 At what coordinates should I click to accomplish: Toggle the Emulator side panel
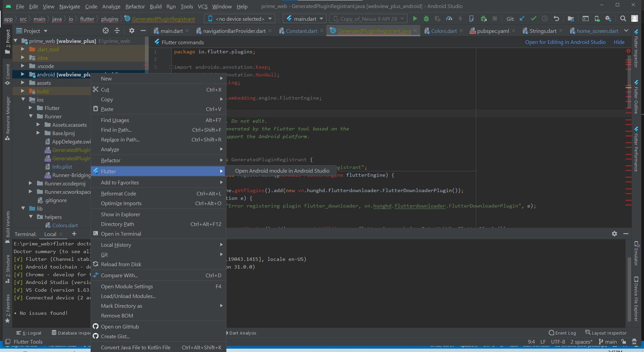pyautogui.click(x=636, y=254)
